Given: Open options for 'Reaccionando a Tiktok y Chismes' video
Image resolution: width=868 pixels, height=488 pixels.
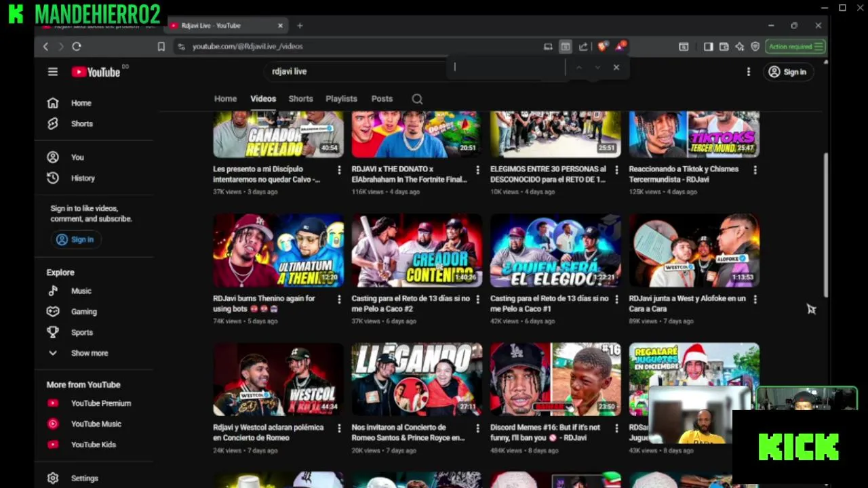Looking at the screenshot, I should 755,170.
